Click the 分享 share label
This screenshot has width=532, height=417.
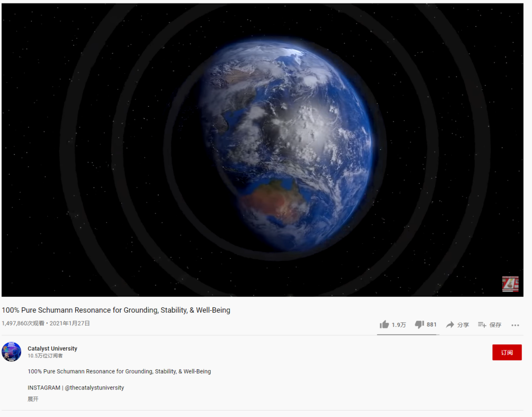click(463, 325)
